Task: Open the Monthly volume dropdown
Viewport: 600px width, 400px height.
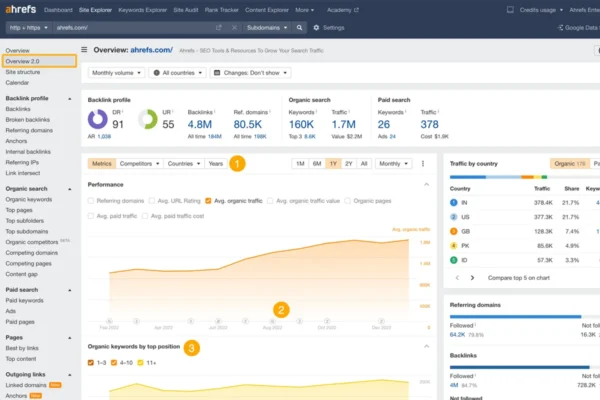Action: [x=116, y=73]
